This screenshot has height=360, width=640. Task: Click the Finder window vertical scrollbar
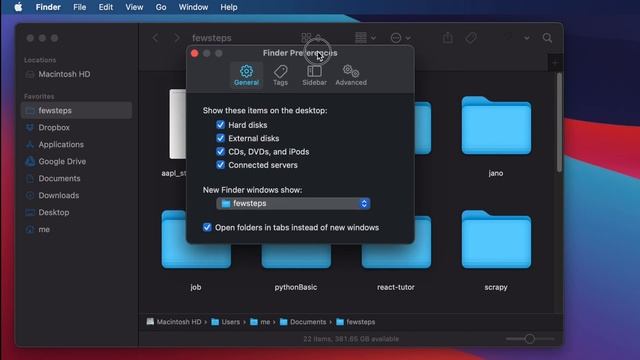tap(559, 123)
